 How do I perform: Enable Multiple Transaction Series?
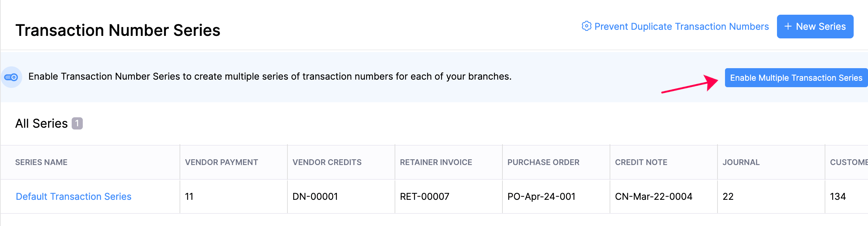click(796, 77)
